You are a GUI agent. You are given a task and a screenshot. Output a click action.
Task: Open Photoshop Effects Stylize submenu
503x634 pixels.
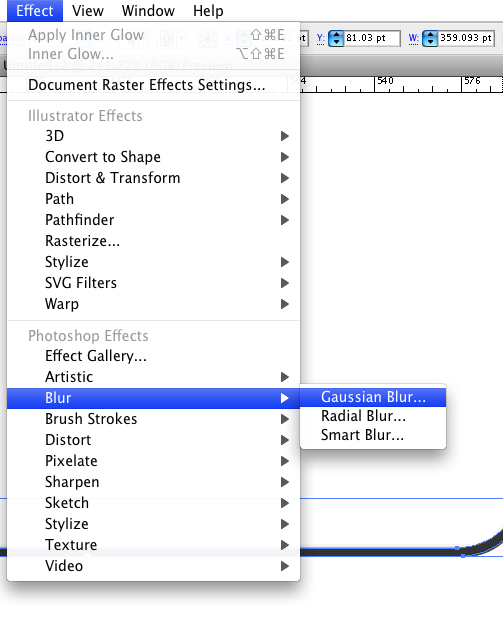pos(153,524)
